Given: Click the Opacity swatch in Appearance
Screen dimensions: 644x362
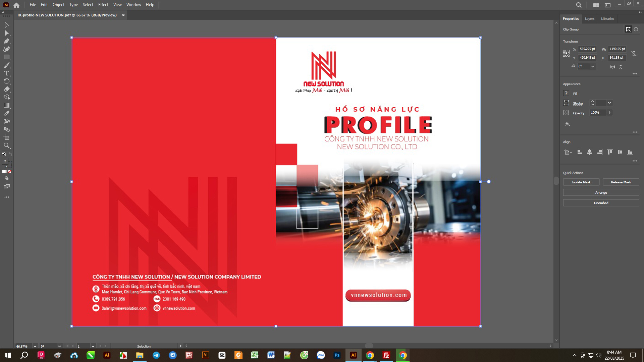Looking at the screenshot, I should click(566, 113).
